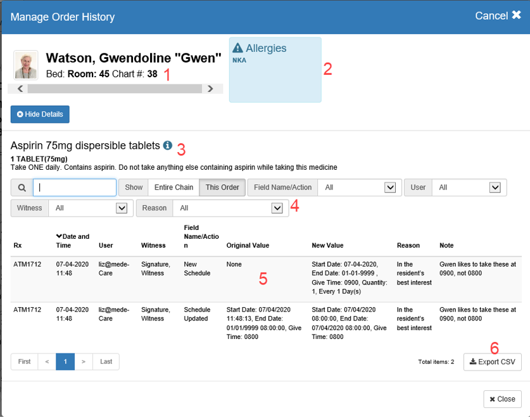This screenshot has width=530, height=420.
Task: Click the info icon beside Aspirin title
Action: [x=168, y=146]
